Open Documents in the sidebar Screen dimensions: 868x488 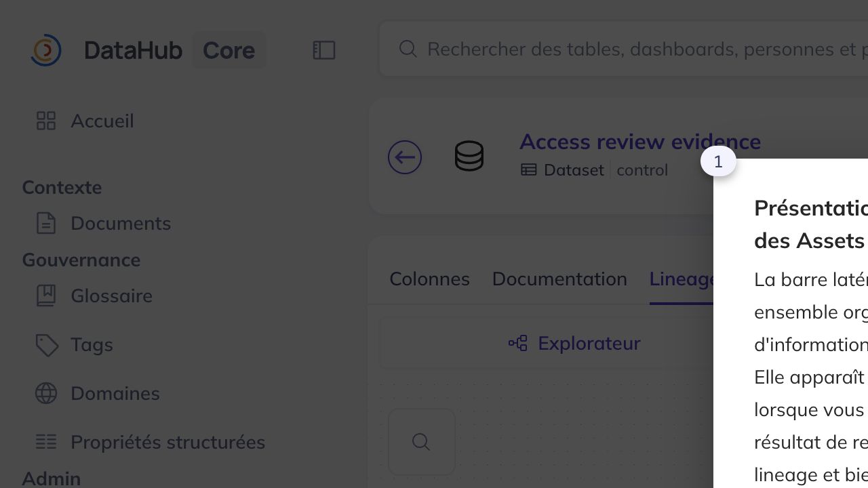[121, 223]
